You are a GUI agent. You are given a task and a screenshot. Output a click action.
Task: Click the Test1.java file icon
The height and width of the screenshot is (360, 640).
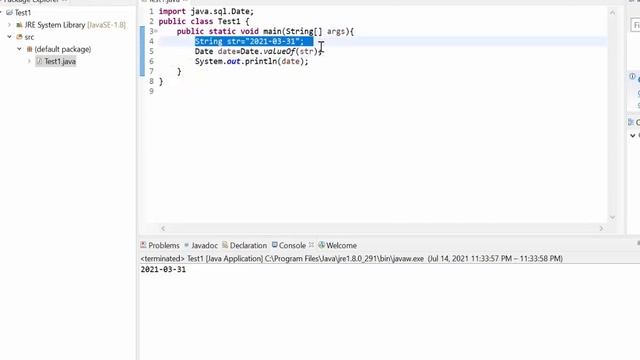pos(39,61)
